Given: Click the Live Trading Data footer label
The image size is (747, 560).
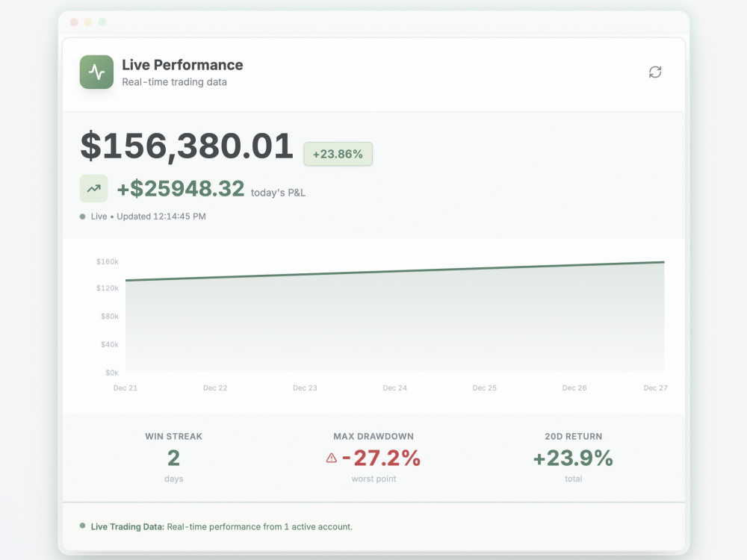Looking at the screenshot, I should coord(128,526).
